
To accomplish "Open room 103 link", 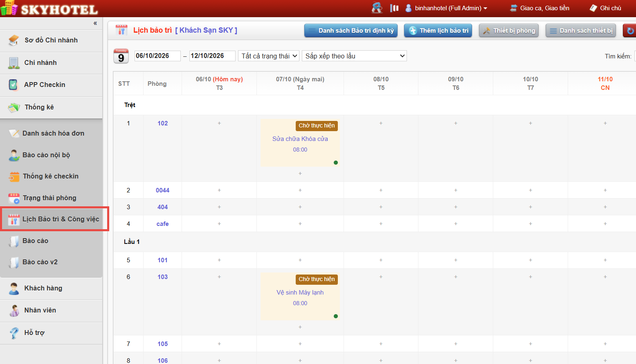I will click(163, 277).
